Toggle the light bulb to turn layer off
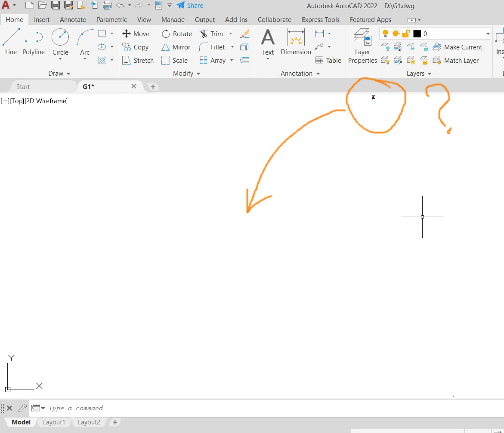Viewport: 504px width, 433px height. click(x=384, y=33)
